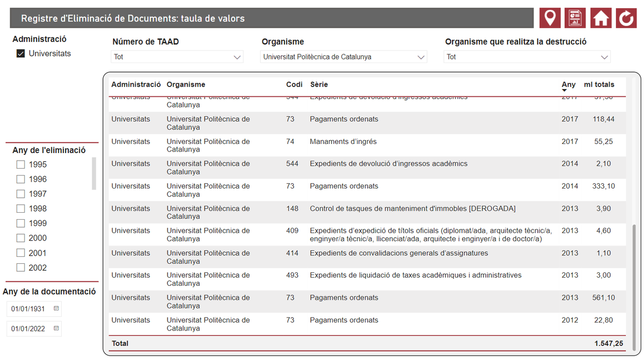The image size is (644, 361).
Task: Go to the home page icon
Action: coord(601,18)
